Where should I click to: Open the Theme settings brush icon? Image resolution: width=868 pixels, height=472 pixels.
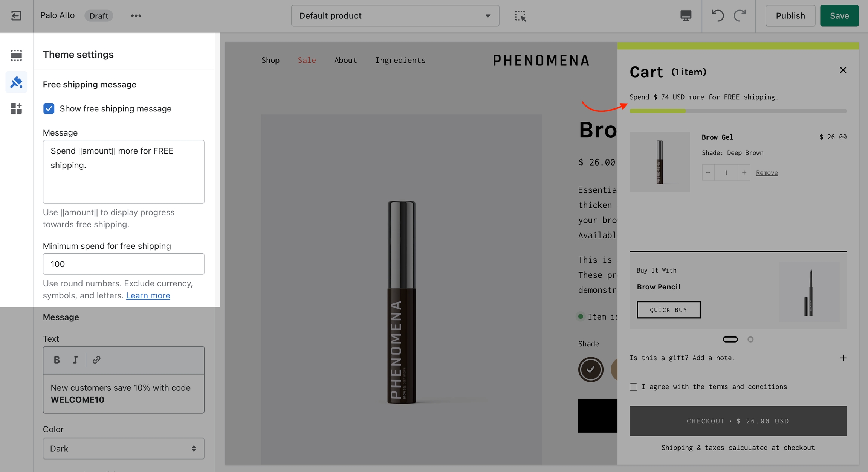click(x=16, y=82)
